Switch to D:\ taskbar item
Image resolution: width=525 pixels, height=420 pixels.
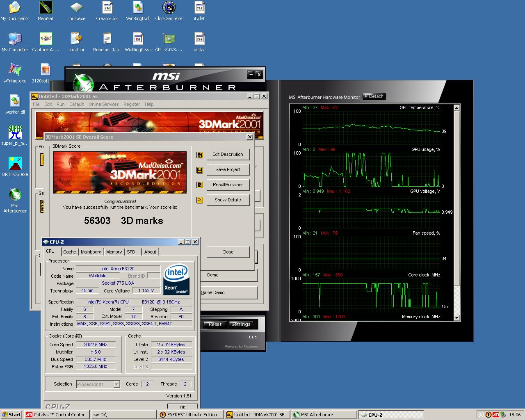pos(123,415)
